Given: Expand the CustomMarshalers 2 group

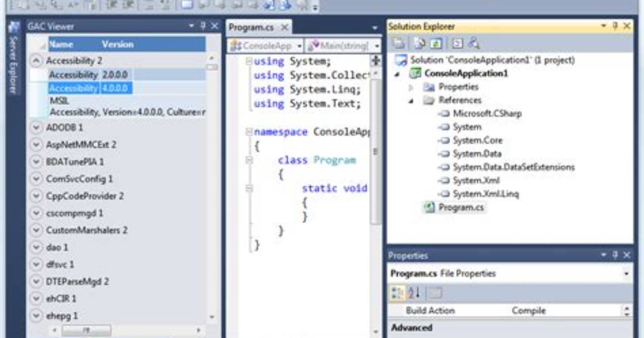Looking at the screenshot, I should [x=36, y=230].
